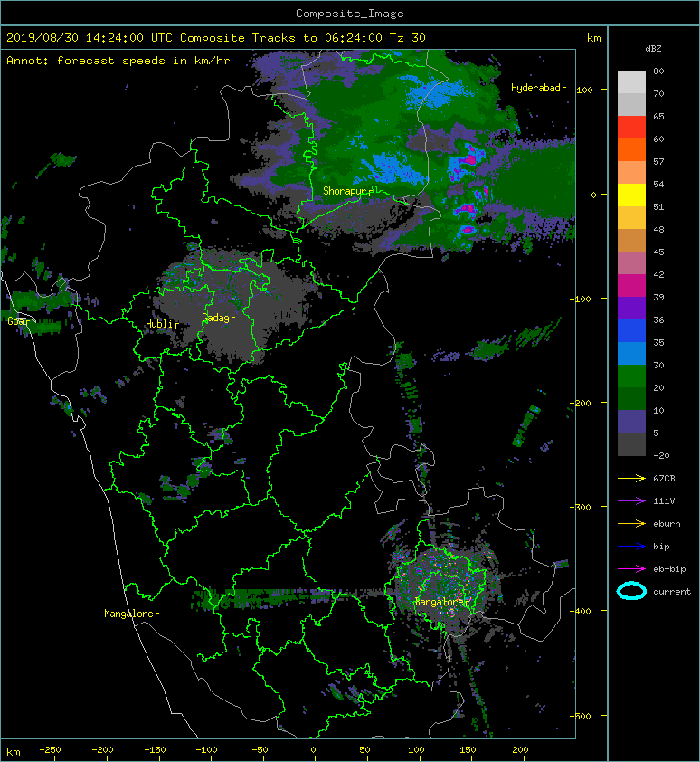The image size is (700, 762).
Task: Choose the magenta 39–42 dBZ swatch
Action: pos(631,285)
